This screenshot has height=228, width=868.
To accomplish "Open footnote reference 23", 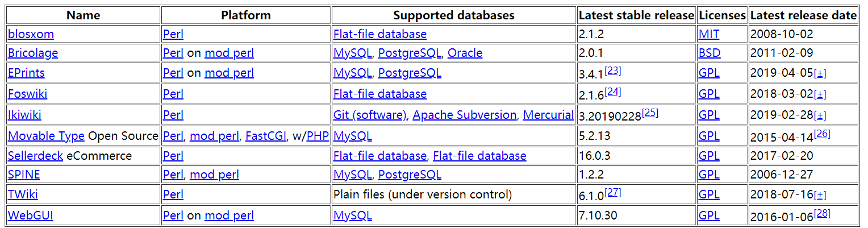I will (612, 71).
